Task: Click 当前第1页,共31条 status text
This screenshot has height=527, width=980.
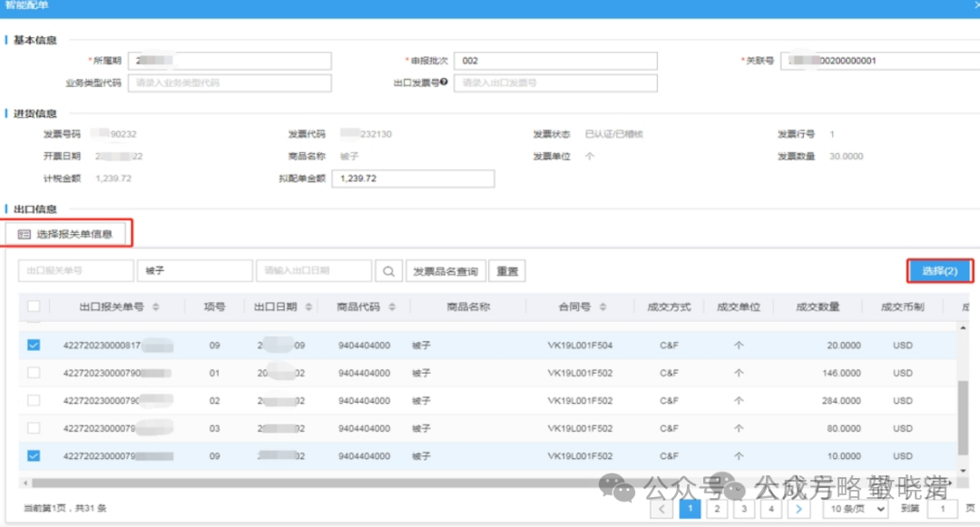Action: tap(65, 508)
